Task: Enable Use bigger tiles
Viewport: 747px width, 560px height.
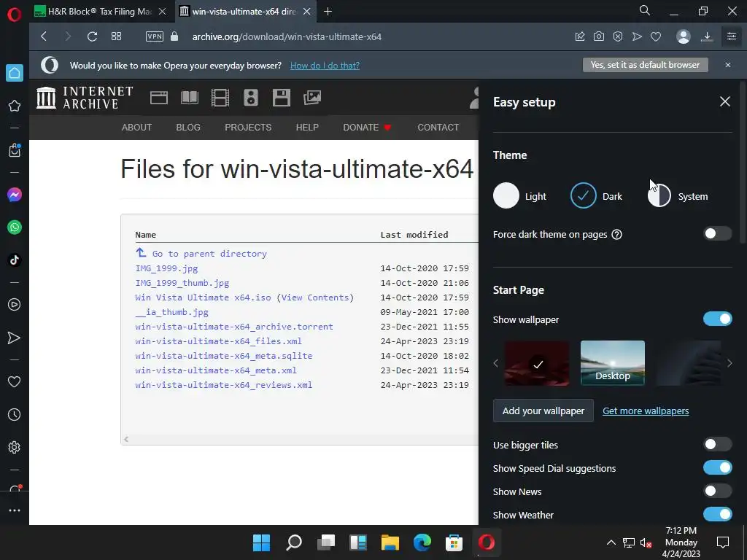Action: click(717, 444)
